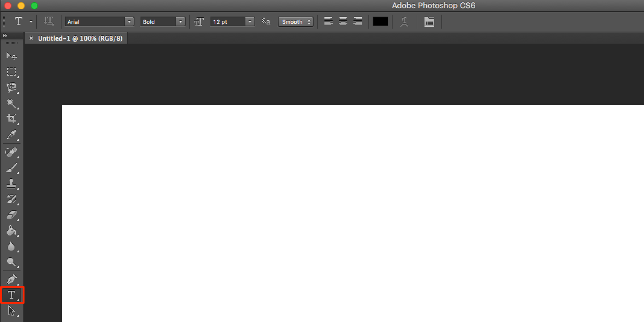The image size is (644, 322).
Task: Open the Smooth anti-aliasing dropdown
Action: pos(295,22)
